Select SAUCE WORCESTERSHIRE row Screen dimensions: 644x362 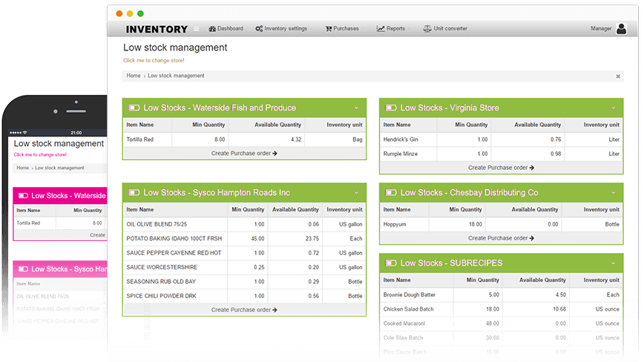point(244,267)
